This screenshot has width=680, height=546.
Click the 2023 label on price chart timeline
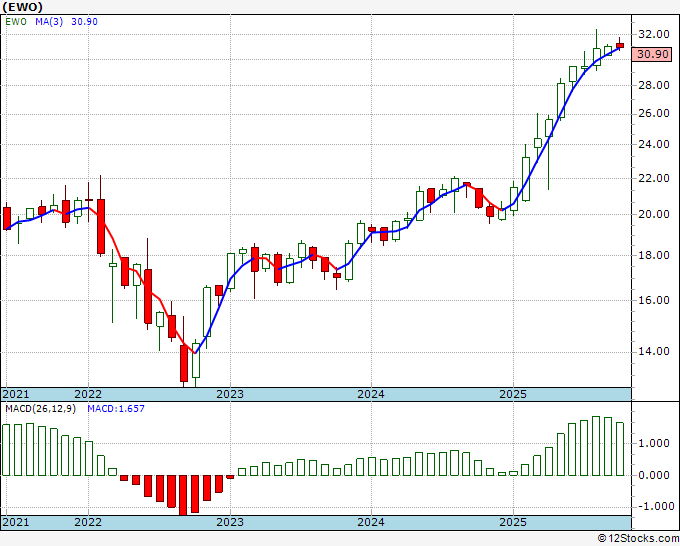pos(230,394)
